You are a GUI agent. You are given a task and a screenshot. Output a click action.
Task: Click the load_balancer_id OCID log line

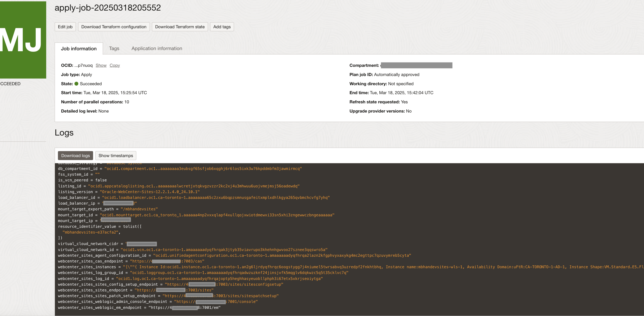tap(216, 197)
